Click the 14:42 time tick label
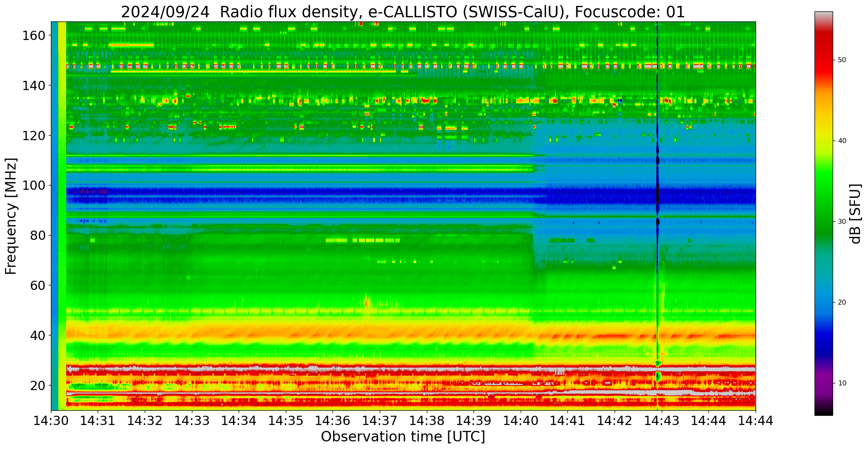This screenshot has width=868, height=449. click(x=615, y=420)
